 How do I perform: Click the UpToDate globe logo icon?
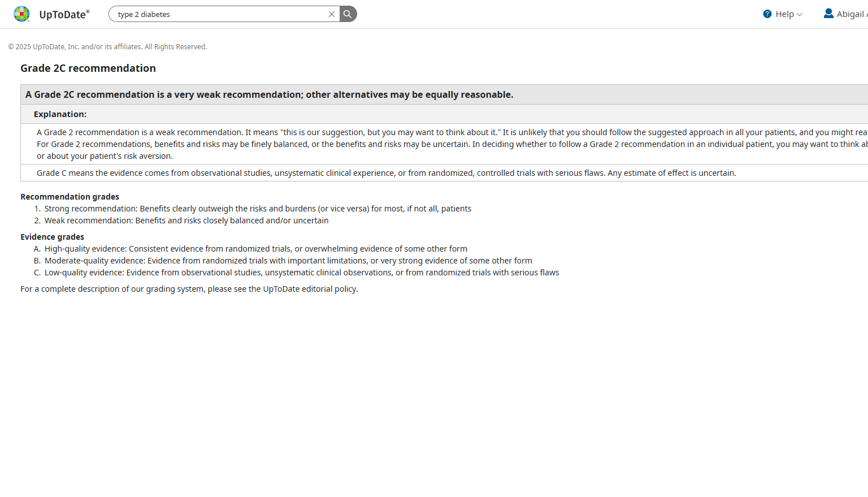coord(21,14)
